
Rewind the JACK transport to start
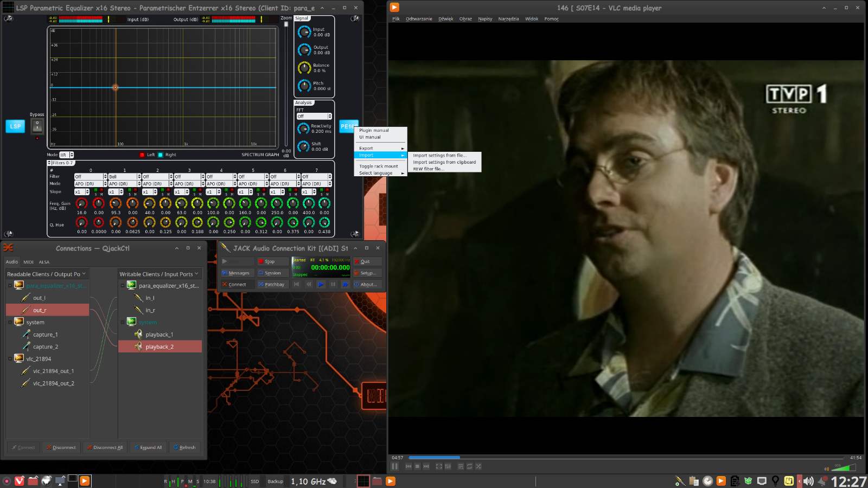(x=296, y=284)
